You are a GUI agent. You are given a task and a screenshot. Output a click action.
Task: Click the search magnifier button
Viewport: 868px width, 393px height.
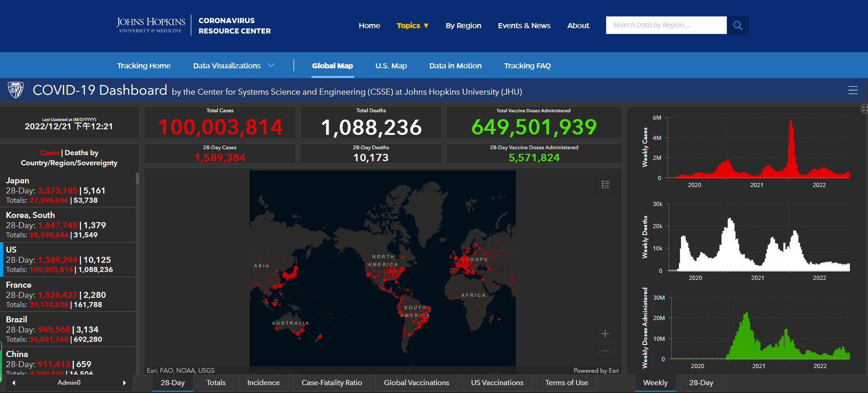point(737,25)
